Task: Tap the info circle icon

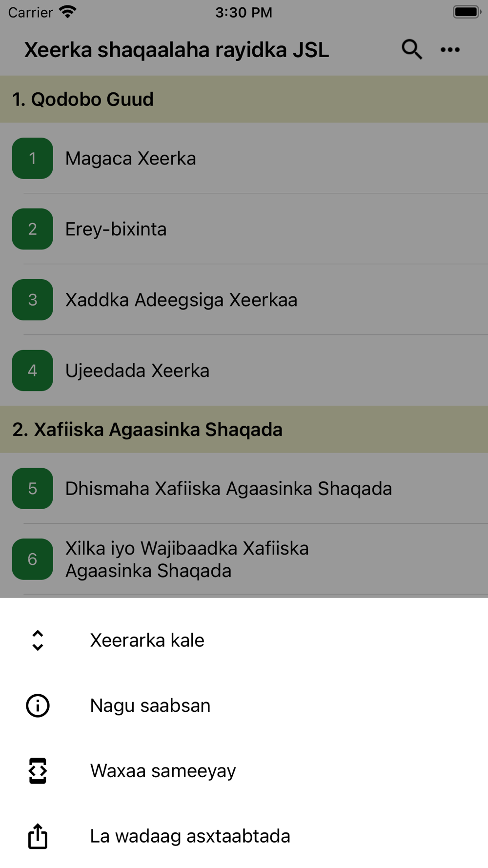Action: (x=38, y=706)
